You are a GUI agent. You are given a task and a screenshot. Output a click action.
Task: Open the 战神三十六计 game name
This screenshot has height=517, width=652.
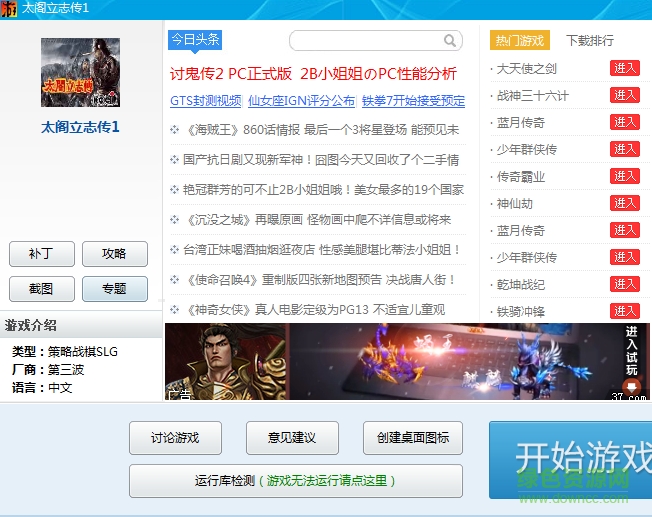pyautogui.click(x=533, y=96)
